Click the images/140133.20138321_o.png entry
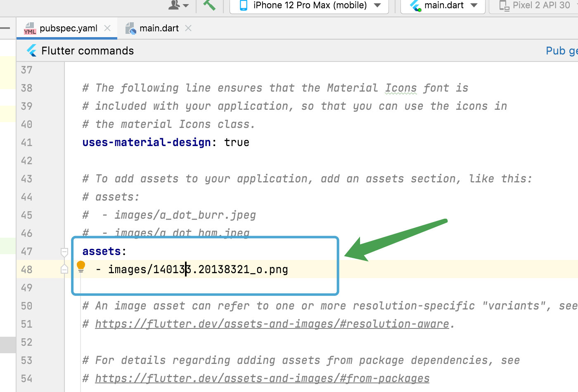578x392 pixels. (198, 269)
